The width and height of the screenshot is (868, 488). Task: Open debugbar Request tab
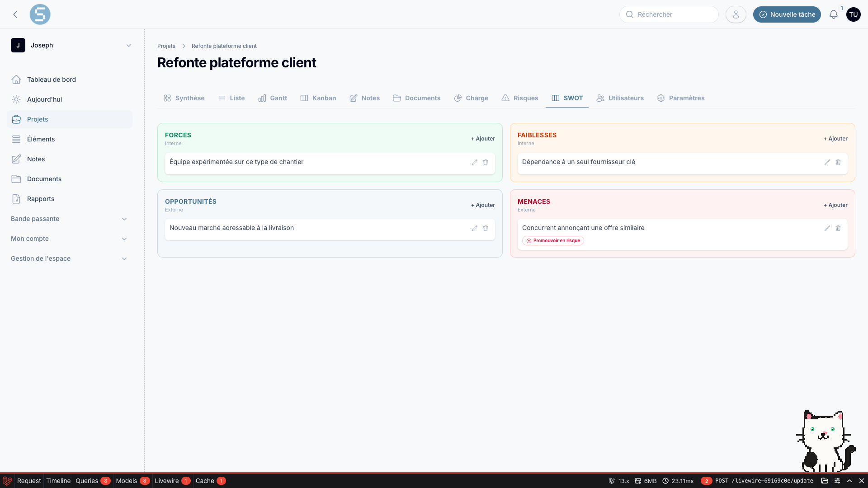pyautogui.click(x=29, y=481)
